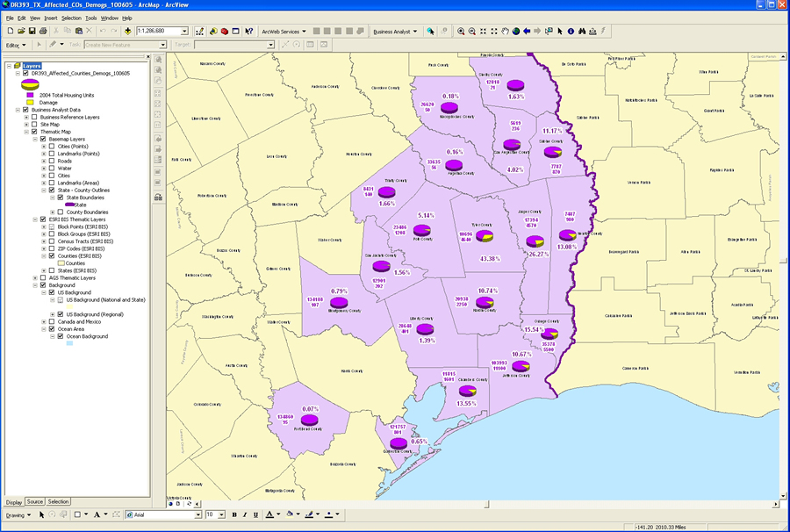Image resolution: width=790 pixels, height=532 pixels.
Task: Enable the Water layer checkbox
Action: coord(52,168)
